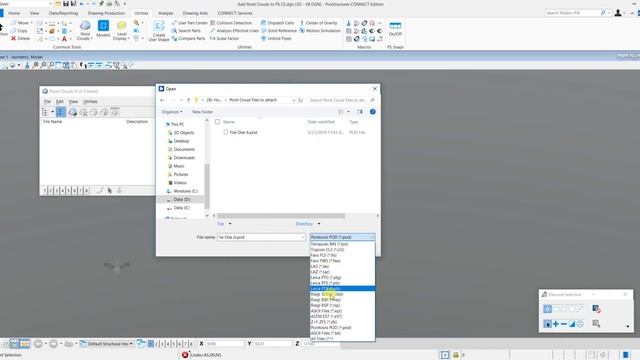Refresh the folder in Open dialog
640x360 pixels.
pos(301,100)
